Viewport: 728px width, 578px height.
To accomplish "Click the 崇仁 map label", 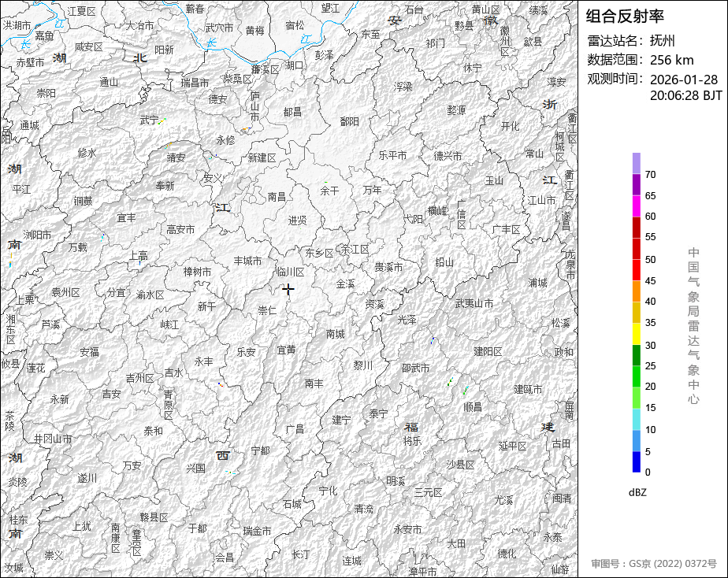I will coord(267,311).
